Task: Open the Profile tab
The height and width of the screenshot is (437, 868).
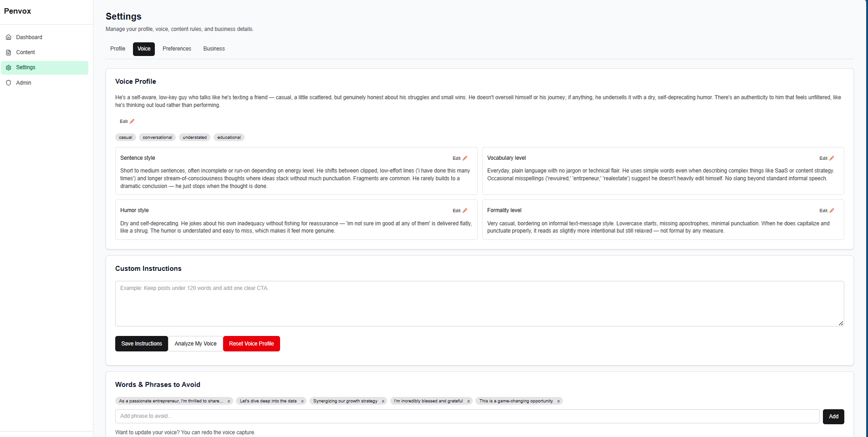Action: point(117,49)
